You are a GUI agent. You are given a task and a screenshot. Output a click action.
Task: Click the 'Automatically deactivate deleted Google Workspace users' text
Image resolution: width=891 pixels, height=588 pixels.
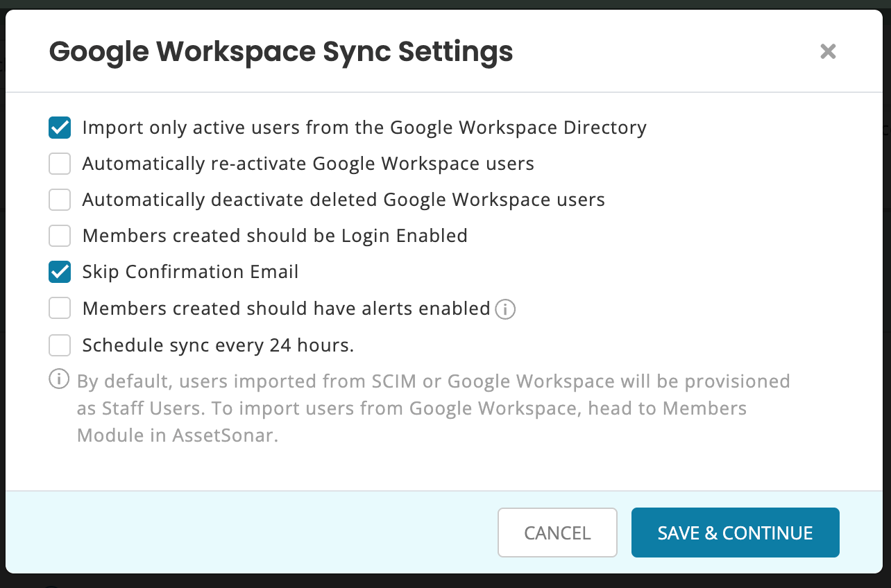(x=343, y=200)
